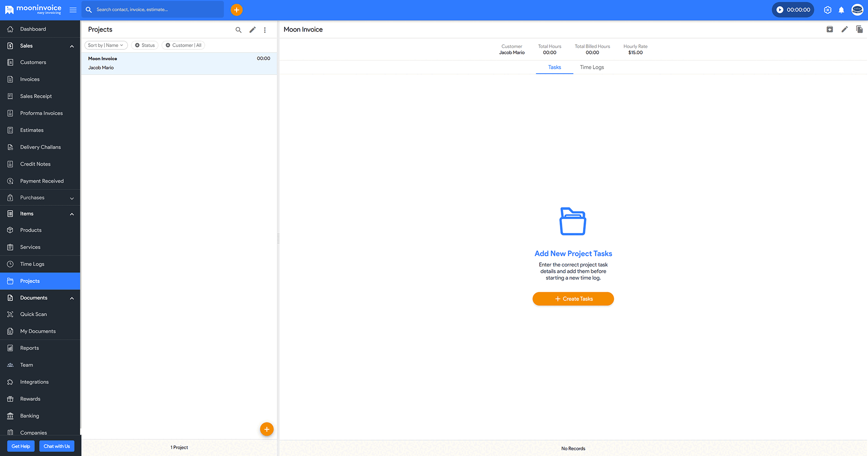Click the Time Logs clock icon

[10, 264]
